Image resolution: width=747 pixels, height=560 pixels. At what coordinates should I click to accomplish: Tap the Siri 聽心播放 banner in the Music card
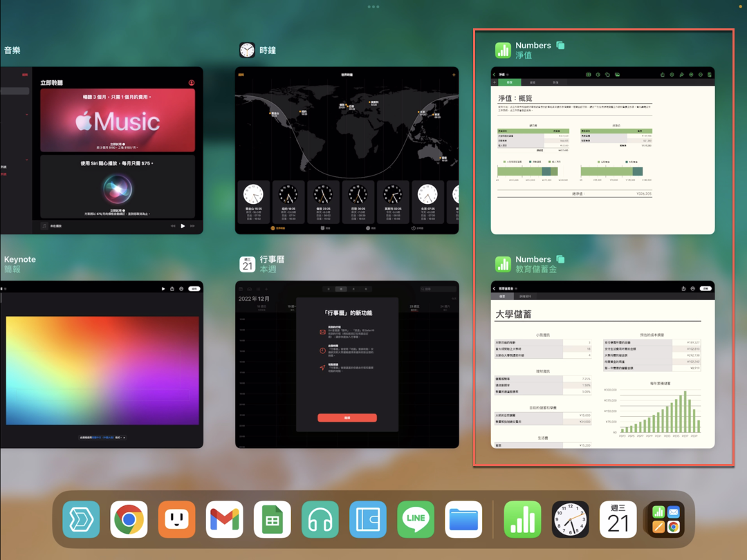tap(118, 187)
